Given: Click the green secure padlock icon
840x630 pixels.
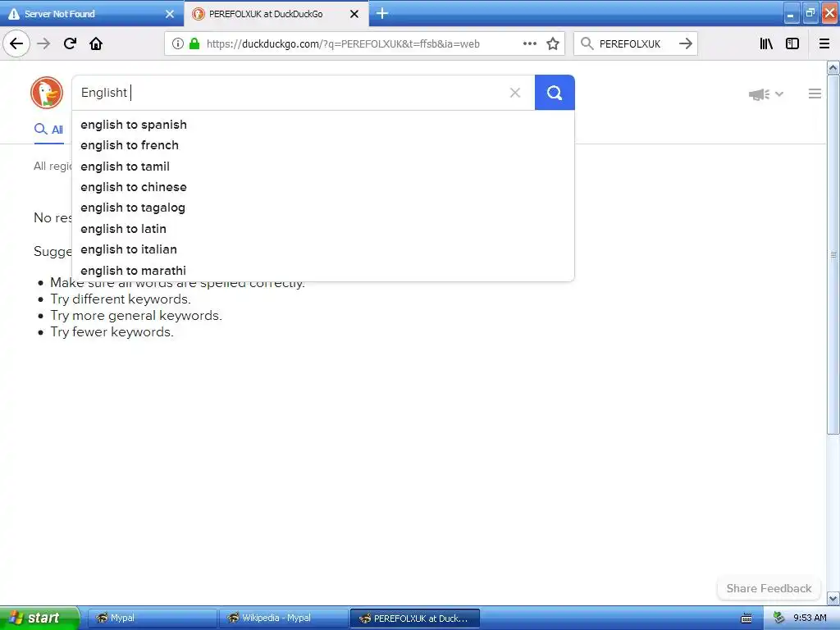Looking at the screenshot, I should click(194, 43).
